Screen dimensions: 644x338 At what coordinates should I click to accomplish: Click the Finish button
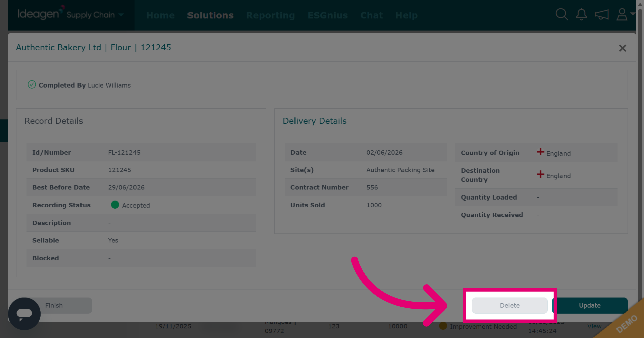click(x=54, y=305)
